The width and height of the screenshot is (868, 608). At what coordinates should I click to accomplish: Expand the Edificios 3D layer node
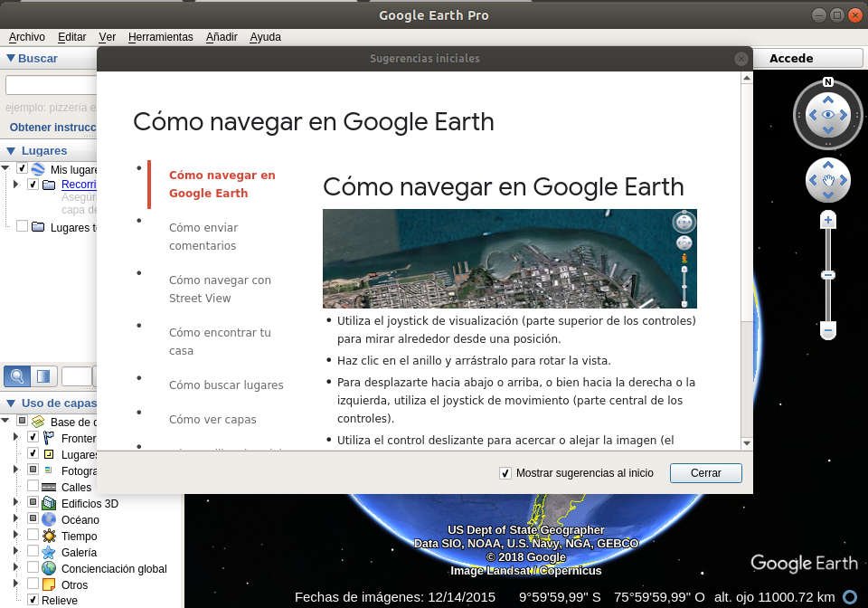pyautogui.click(x=15, y=501)
